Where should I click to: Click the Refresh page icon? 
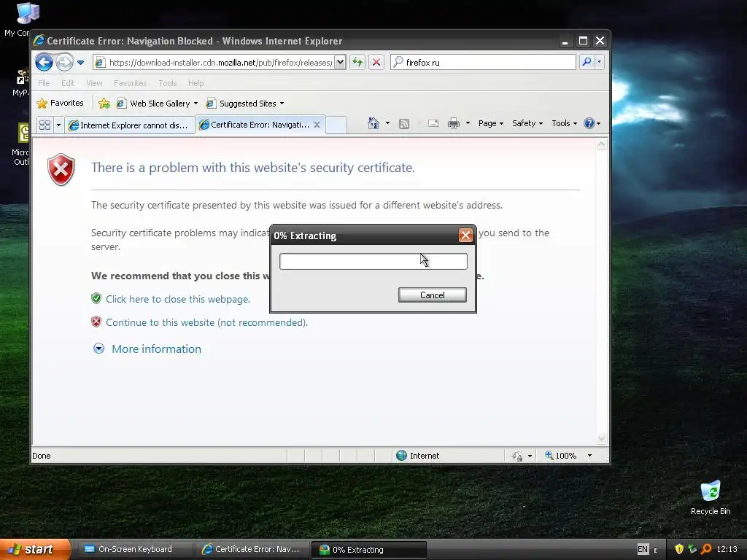click(357, 62)
